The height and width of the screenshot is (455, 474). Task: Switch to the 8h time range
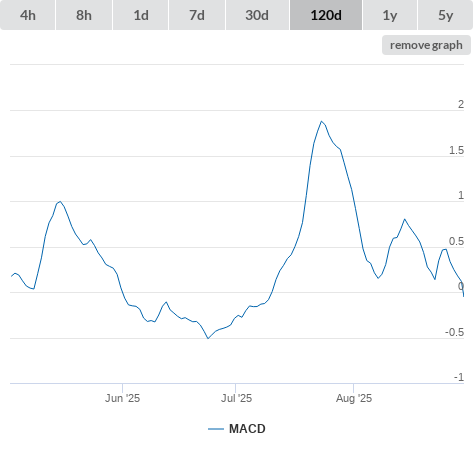pyautogui.click(x=84, y=15)
